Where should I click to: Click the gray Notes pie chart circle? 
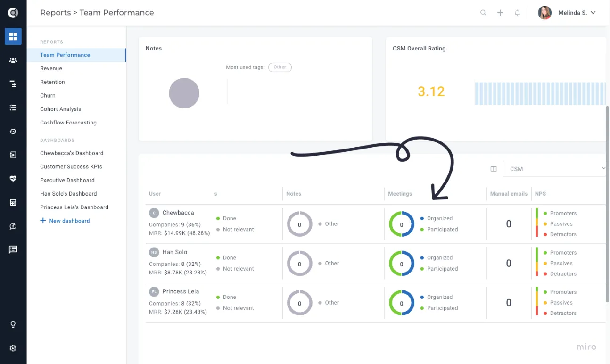click(x=184, y=93)
